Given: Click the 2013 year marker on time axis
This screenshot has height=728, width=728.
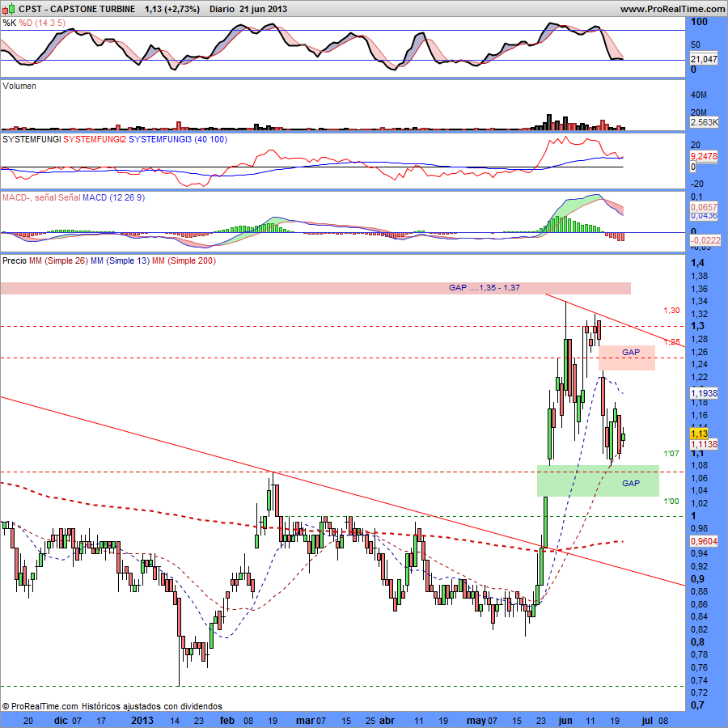Looking at the screenshot, I should [x=142, y=721].
